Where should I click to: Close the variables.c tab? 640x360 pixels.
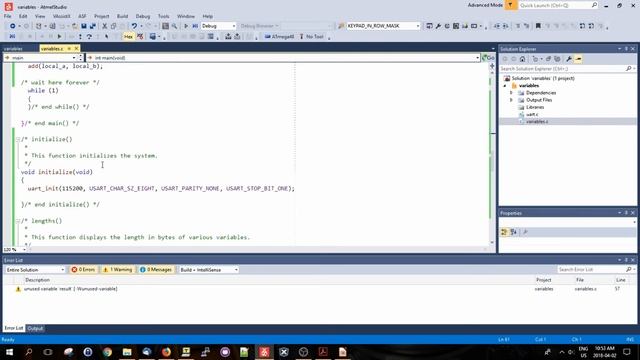(x=76, y=49)
